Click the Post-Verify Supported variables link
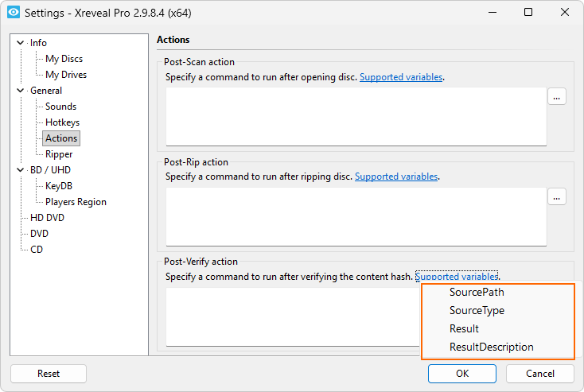Screen dimensions: 584x392 click(x=457, y=276)
